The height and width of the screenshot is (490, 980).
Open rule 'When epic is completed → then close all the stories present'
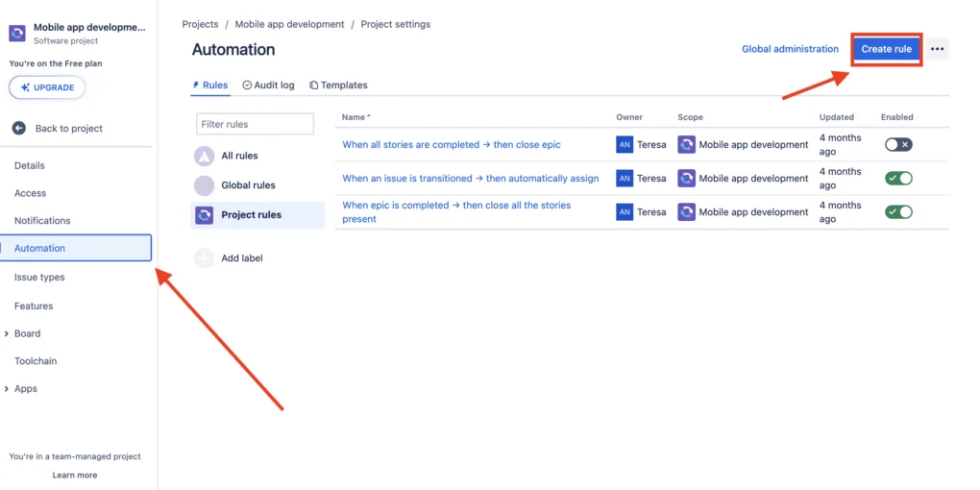point(457,212)
